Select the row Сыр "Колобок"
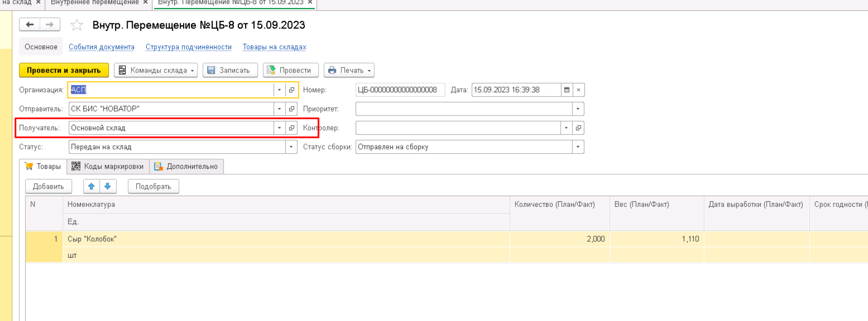The image size is (868, 321). coord(287,239)
